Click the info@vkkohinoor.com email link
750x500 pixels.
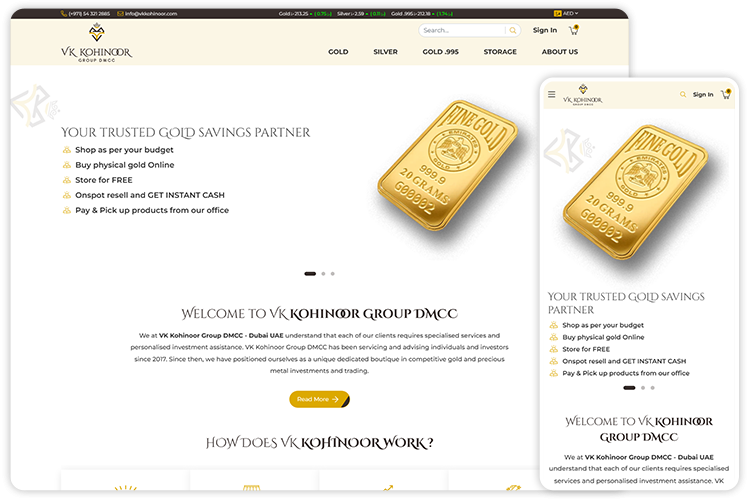click(150, 13)
